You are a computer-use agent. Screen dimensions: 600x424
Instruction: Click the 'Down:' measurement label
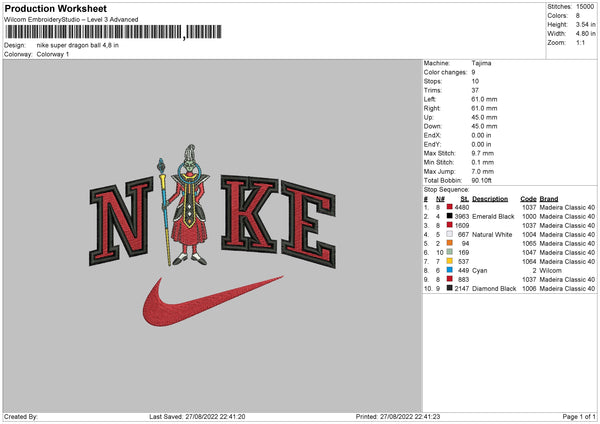click(432, 126)
